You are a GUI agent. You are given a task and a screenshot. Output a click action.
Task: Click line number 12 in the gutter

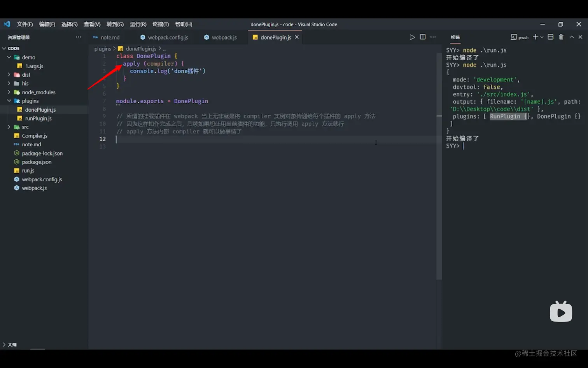pyautogui.click(x=102, y=139)
